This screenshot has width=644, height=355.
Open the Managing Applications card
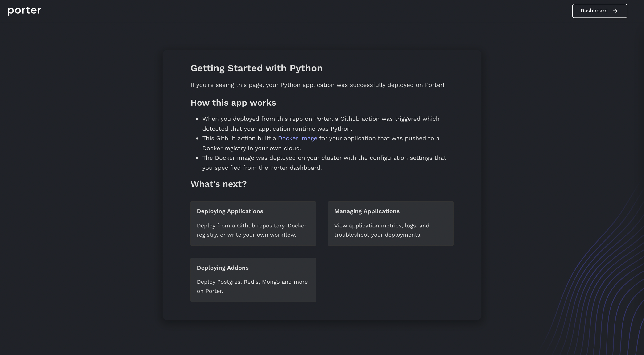391,223
